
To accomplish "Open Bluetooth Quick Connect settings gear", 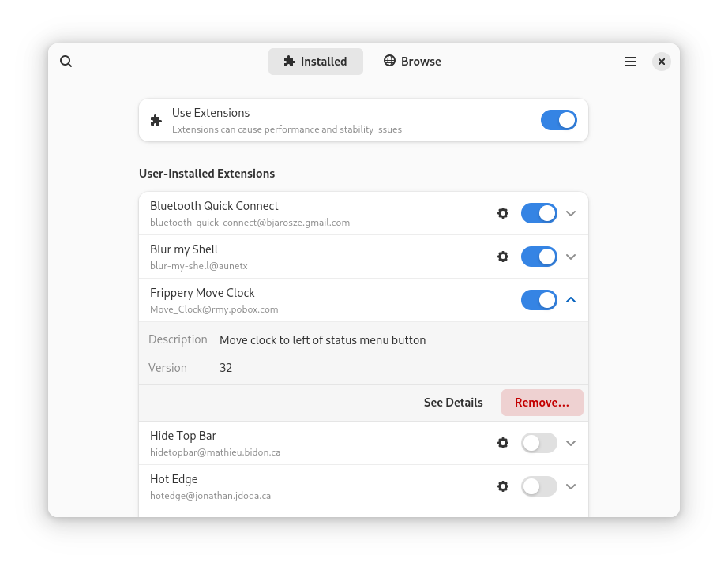I will (503, 213).
